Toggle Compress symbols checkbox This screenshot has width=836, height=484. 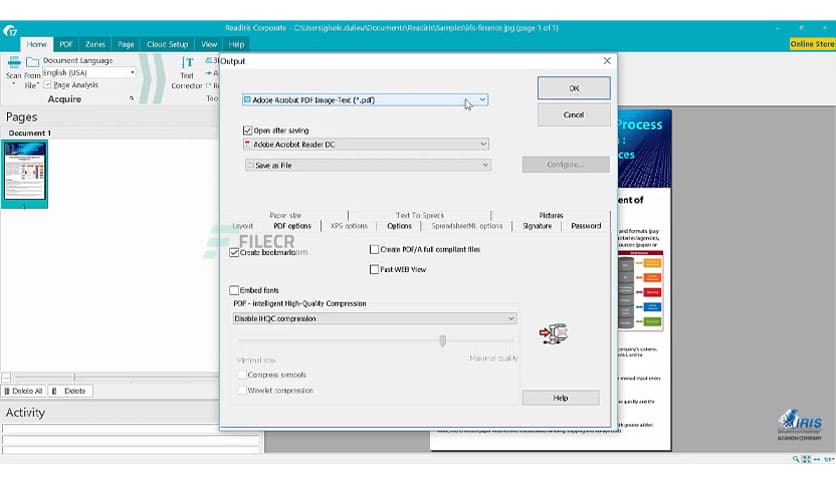pos(243,375)
